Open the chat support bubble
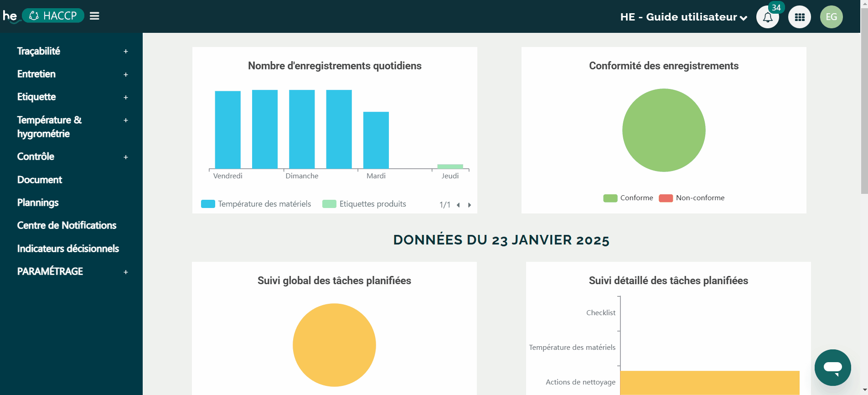The height and width of the screenshot is (395, 868). (x=833, y=368)
